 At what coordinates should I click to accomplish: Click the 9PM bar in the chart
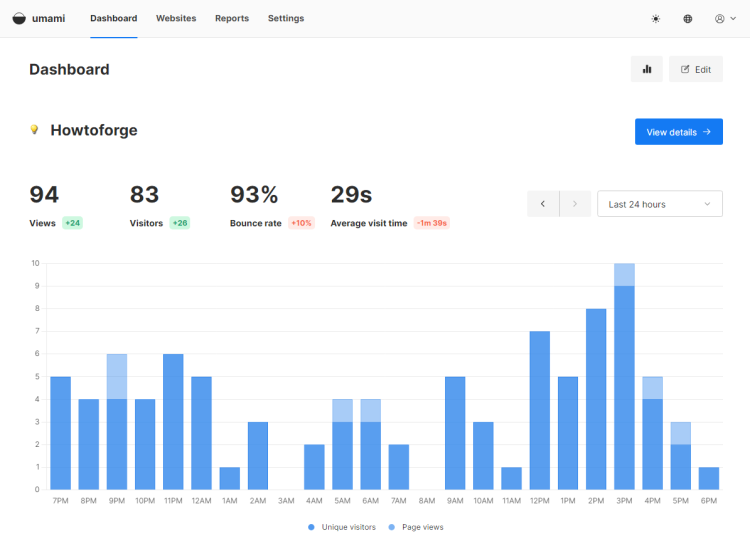(x=117, y=422)
